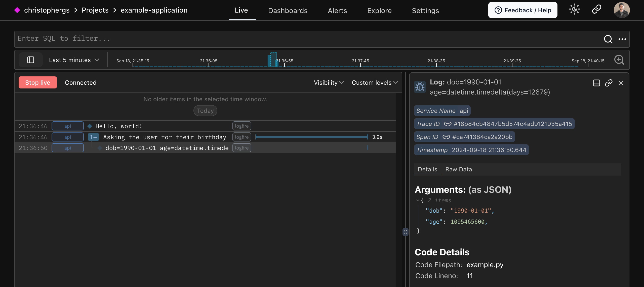Click the Today button

[205, 111]
